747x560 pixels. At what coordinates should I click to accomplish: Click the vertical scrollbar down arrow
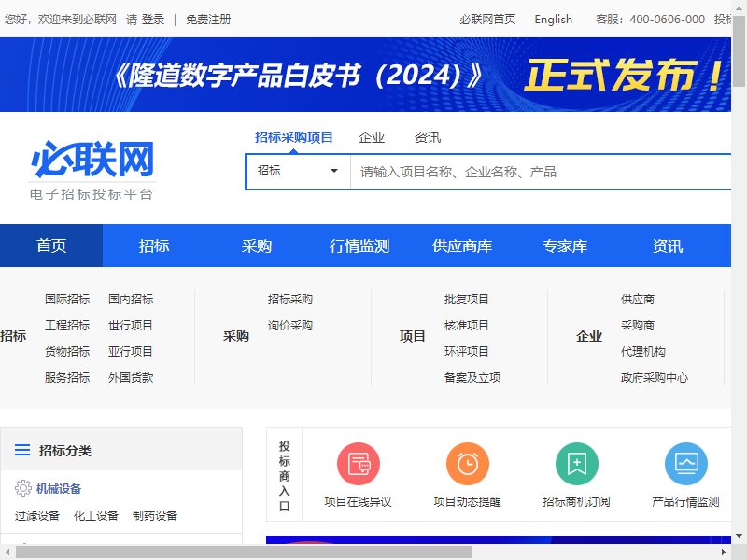739,536
